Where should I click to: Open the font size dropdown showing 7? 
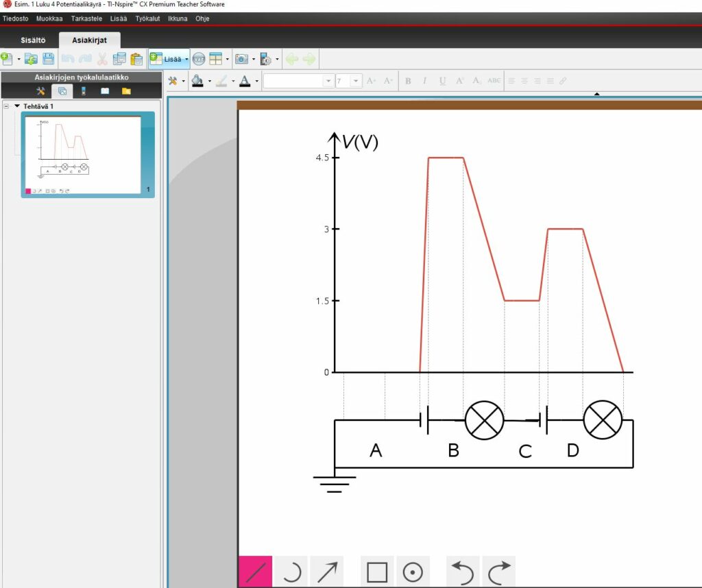[356, 81]
